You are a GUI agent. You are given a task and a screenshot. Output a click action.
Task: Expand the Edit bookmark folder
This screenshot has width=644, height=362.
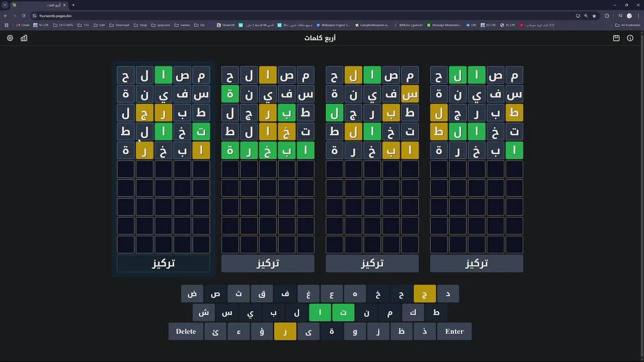point(99,25)
